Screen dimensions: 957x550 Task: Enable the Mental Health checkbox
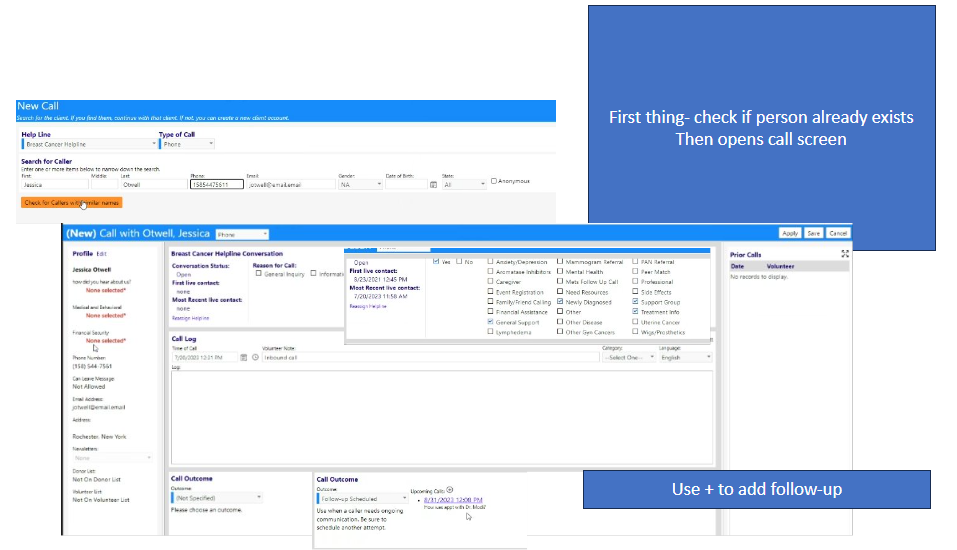[x=560, y=272]
